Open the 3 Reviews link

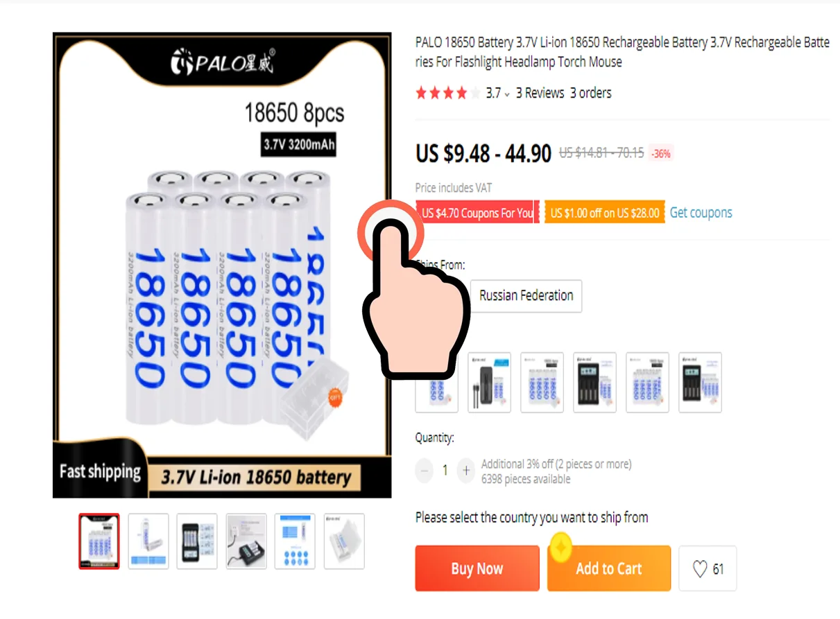coord(540,93)
